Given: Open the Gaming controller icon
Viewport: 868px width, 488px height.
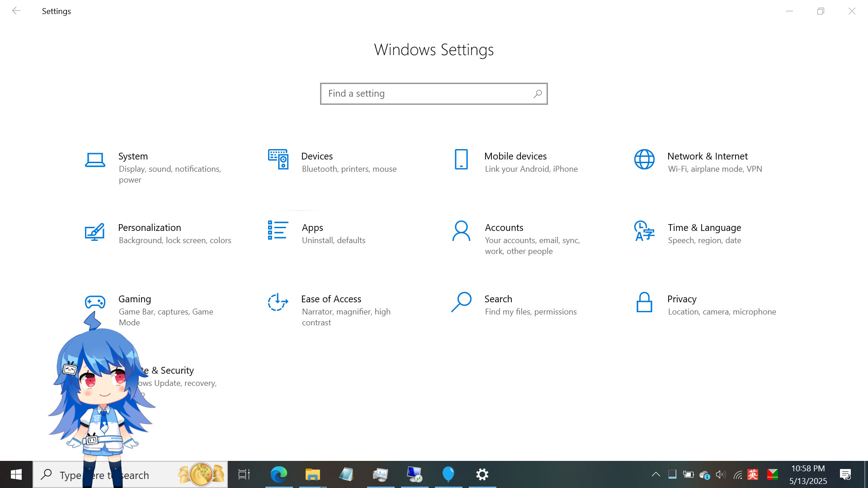Looking at the screenshot, I should point(95,302).
